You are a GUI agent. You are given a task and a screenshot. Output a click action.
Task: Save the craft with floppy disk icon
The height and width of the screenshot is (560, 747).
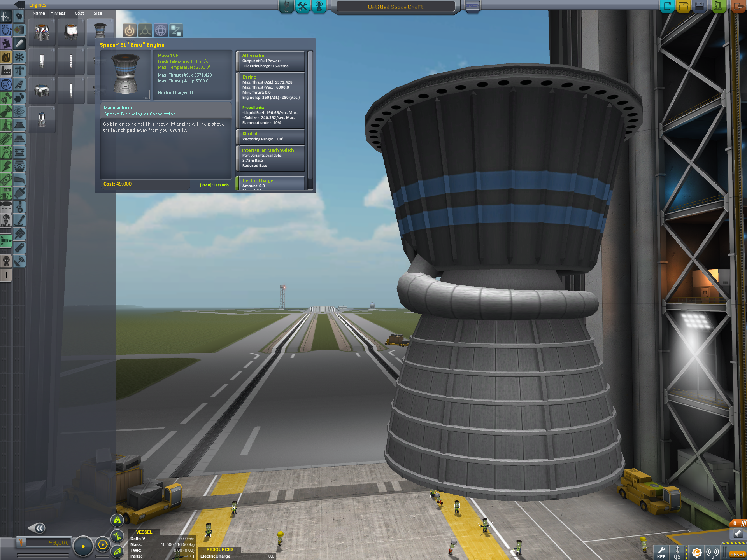(x=699, y=6)
